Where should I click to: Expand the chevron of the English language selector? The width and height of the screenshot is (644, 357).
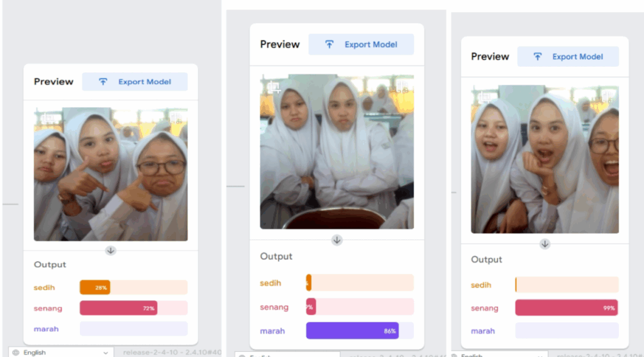tap(106, 353)
